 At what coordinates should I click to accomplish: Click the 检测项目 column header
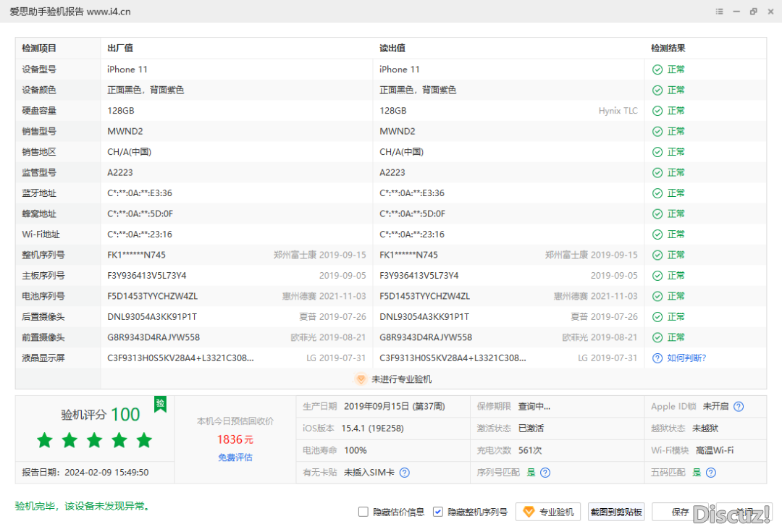pyautogui.click(x=39, y=48)
